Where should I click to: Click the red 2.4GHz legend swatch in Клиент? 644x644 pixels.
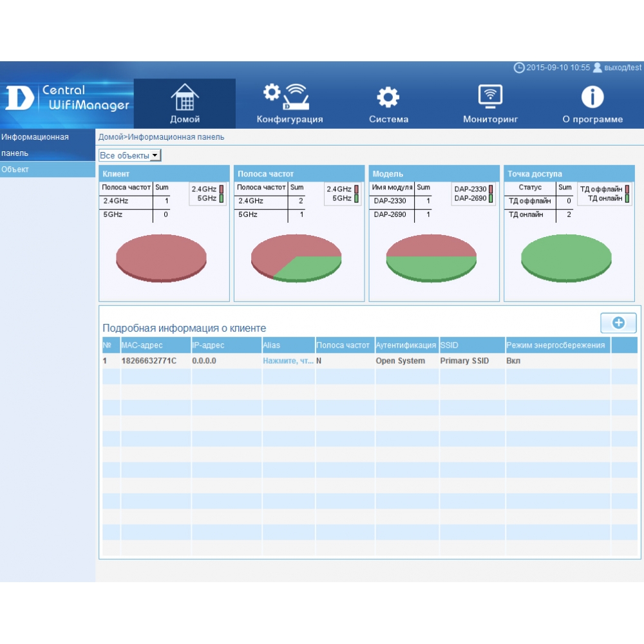(x=222, y=189)
